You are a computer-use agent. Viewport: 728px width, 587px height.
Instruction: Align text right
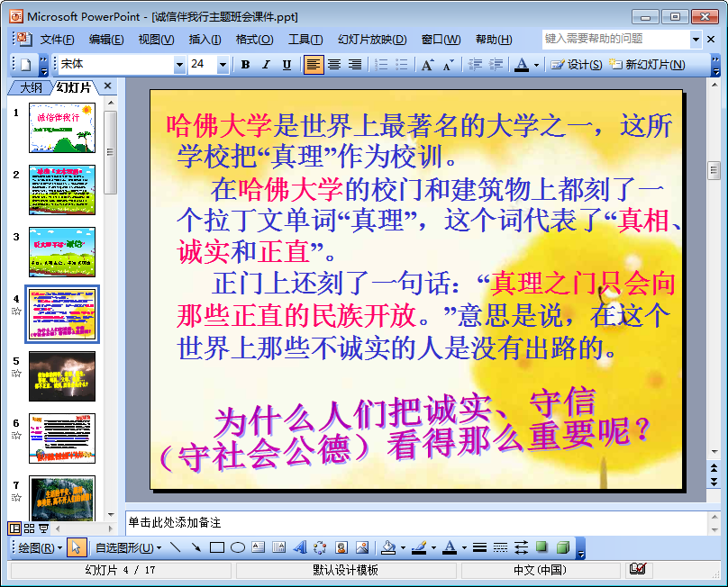(x=355, y=65)
